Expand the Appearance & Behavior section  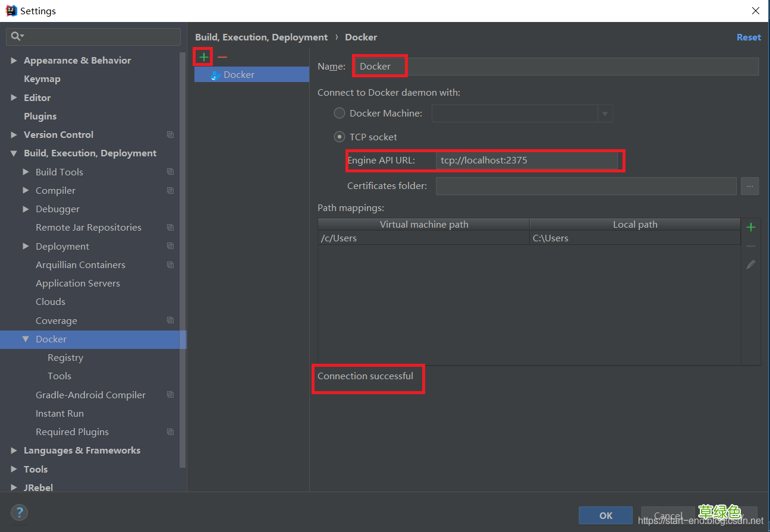tap(14, 61)
